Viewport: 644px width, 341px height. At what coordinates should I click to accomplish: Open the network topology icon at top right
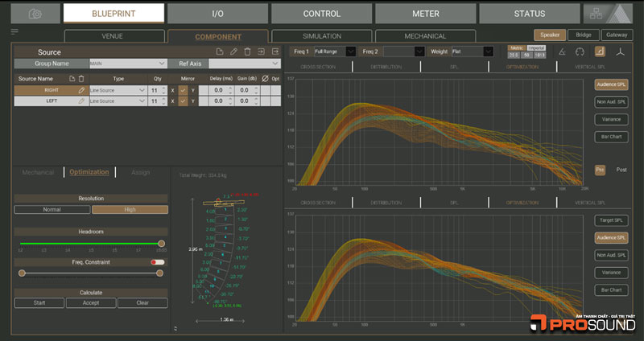[596, 14]
